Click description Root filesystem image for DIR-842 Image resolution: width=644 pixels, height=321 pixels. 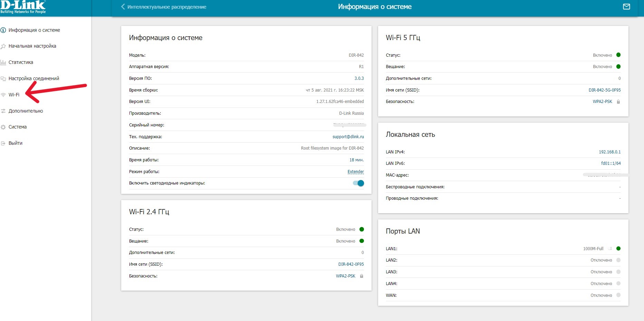point(333,148)
